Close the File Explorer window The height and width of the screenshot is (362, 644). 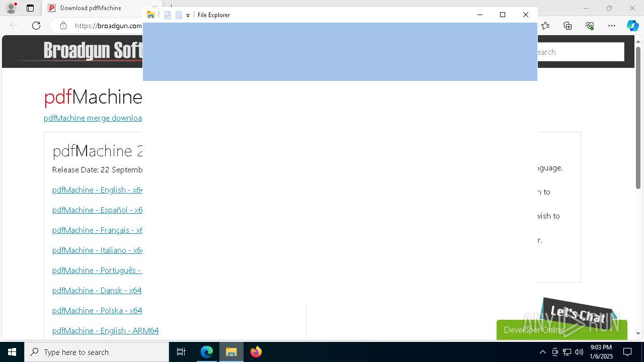click(x=526, y=15)
